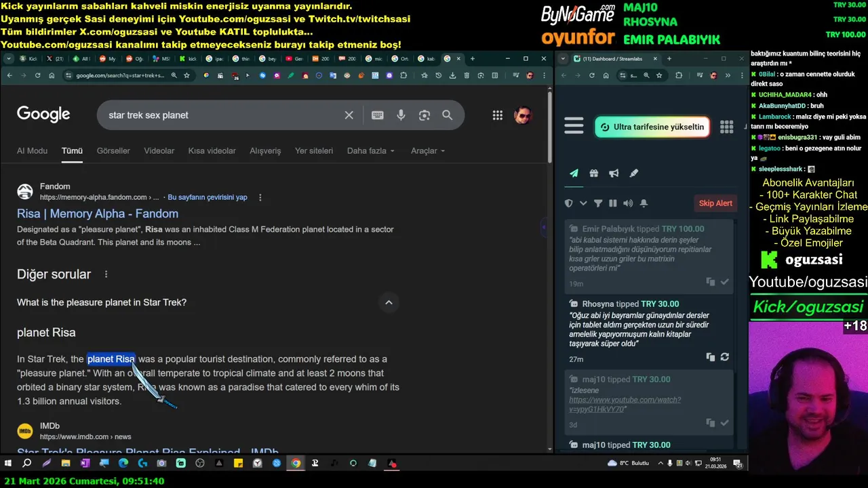
Task: Open the Chrome icon on the Windows taskbar
Action: tap(296, 464)
